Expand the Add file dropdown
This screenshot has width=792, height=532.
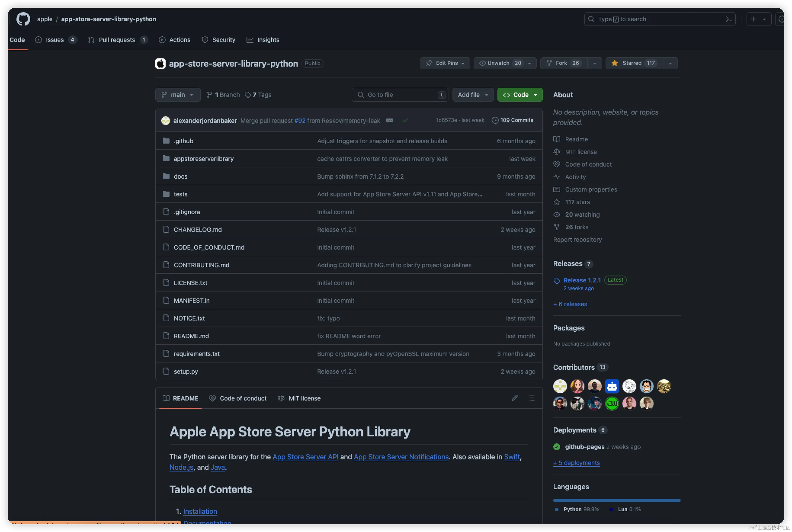pos(473,95)
